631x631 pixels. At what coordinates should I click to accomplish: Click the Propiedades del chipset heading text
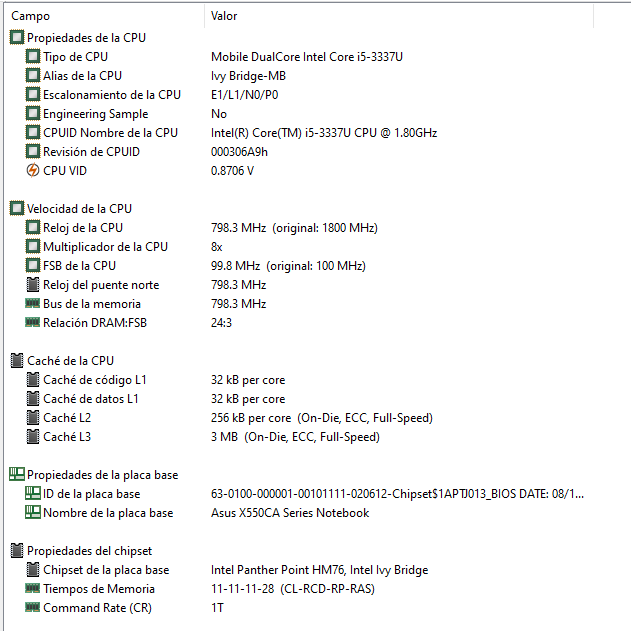click(x=89, y=551)
